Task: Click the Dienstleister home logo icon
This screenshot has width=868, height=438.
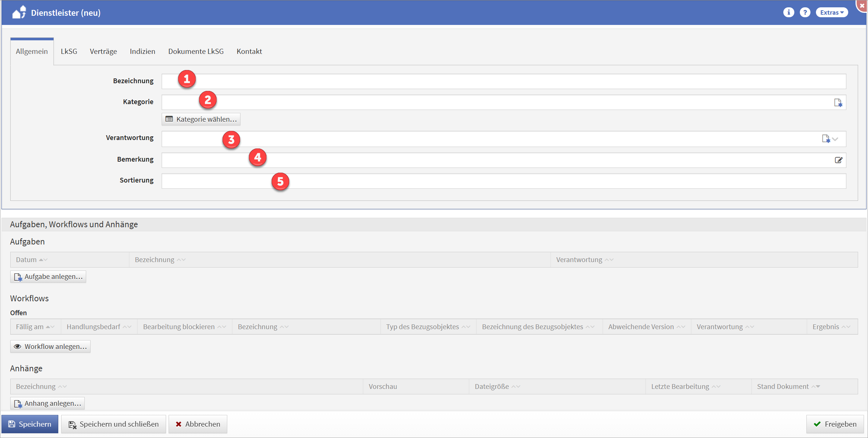Action: 19,12
